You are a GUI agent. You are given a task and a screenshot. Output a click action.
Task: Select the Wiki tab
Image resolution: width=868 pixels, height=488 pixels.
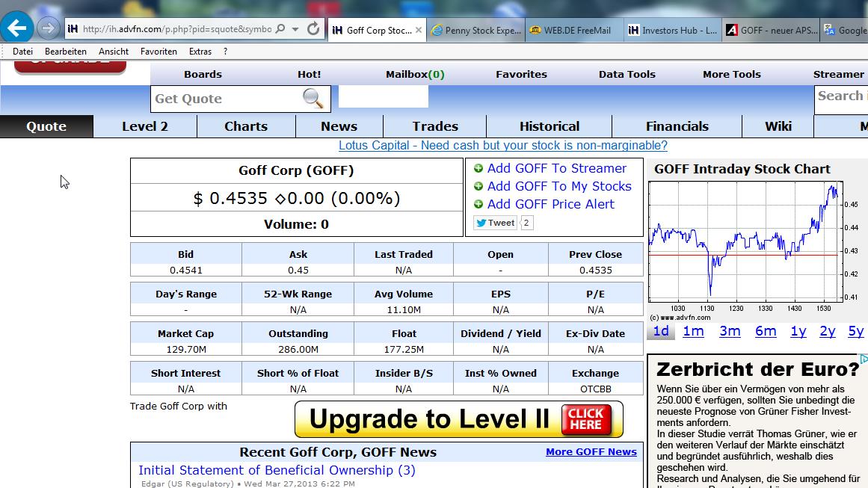coord(778,126)
